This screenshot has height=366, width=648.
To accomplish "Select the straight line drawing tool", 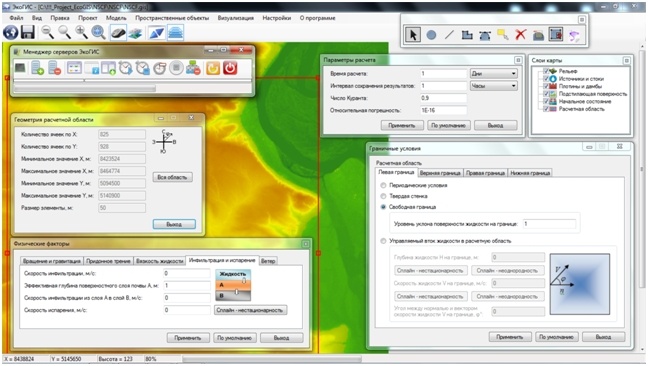I will 449,35.
